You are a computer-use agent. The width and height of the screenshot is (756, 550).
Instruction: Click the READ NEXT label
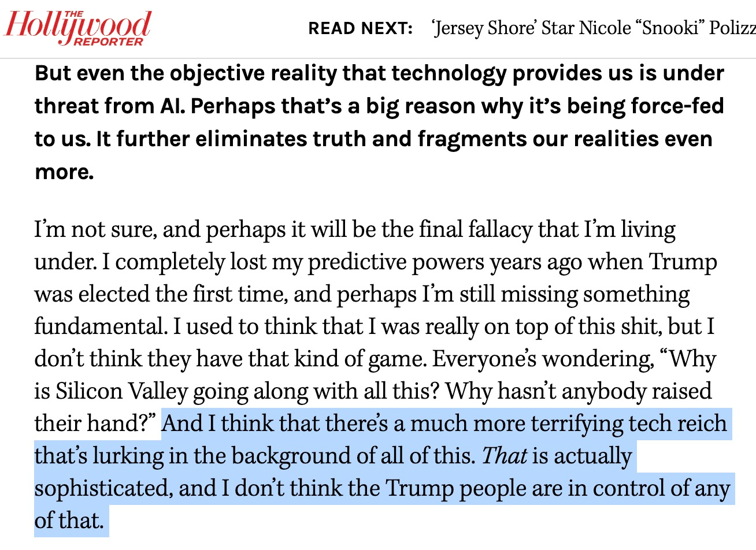360,28
